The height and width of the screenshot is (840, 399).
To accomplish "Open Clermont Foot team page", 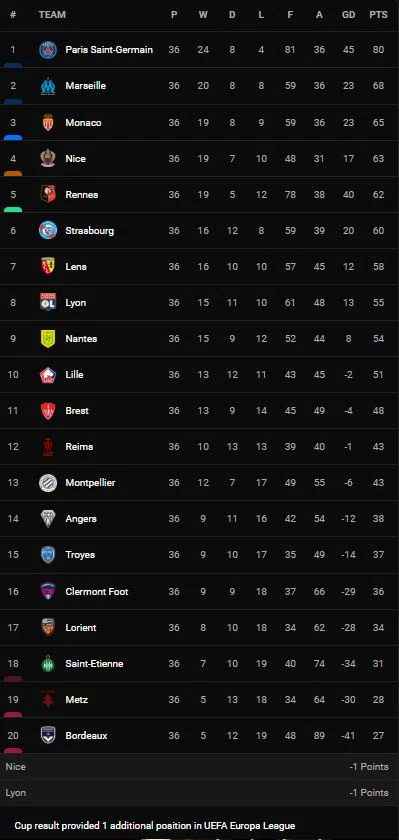I will (x=97, y=591).
